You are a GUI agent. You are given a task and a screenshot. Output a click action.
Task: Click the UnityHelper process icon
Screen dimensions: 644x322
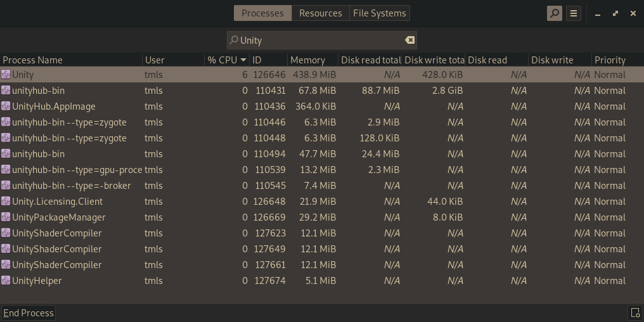pyautogui.click(x=6, y=281)
